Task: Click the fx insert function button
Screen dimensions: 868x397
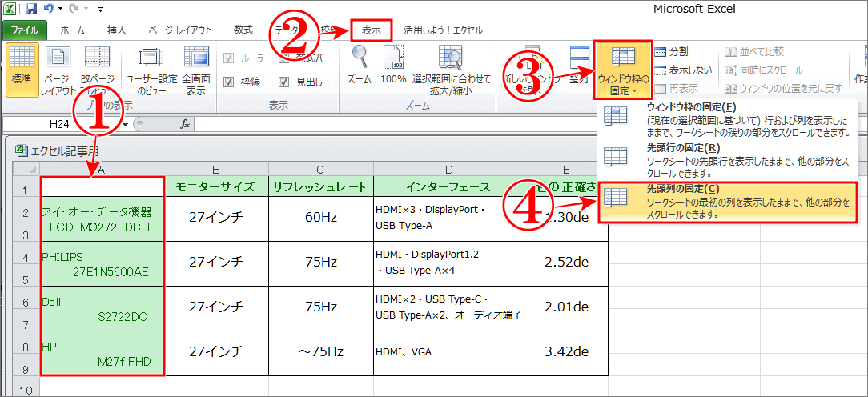Action: pos(185,125)
